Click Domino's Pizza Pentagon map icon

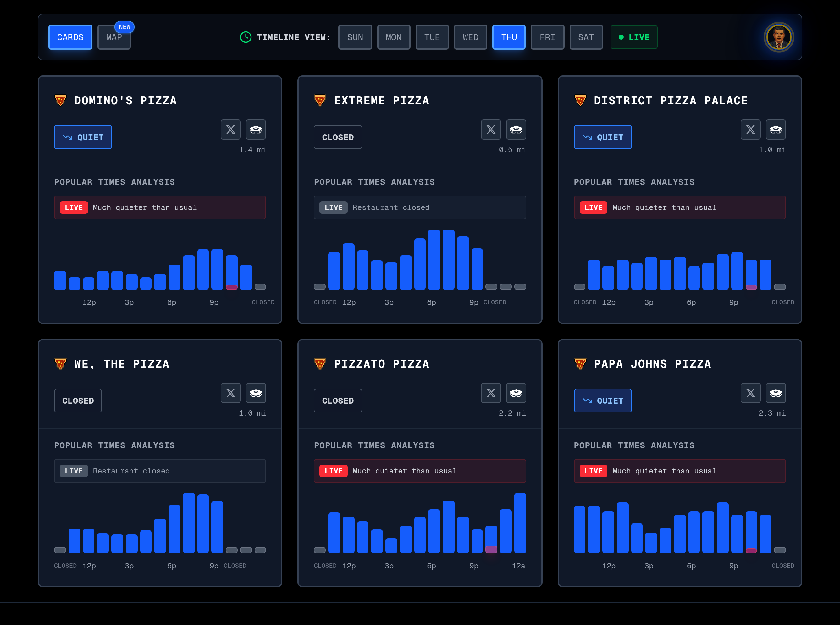(256, 130)
